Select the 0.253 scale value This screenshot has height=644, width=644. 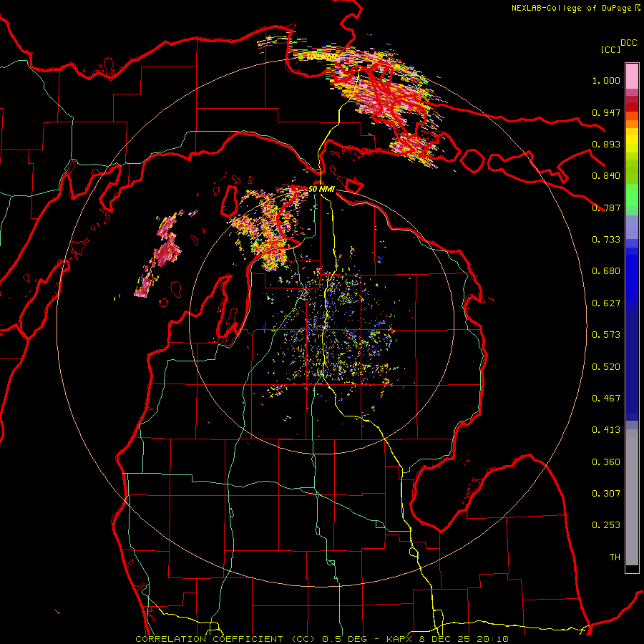(x=606, y=525)
